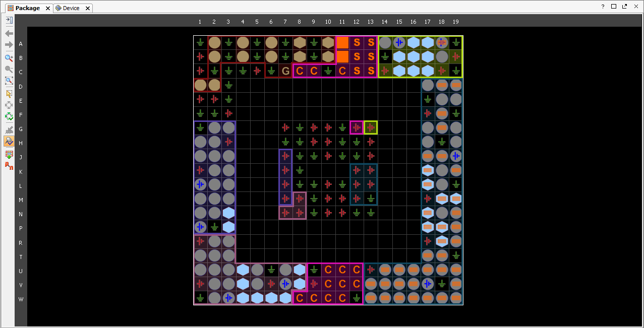
Task: Zoom out of the package view
Action: coord(9,69)
